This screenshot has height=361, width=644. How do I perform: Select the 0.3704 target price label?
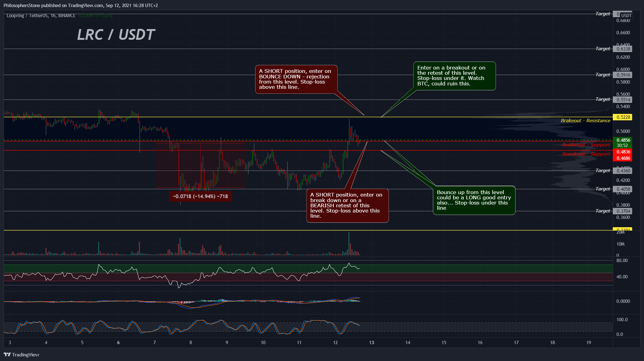coord(623,211)
